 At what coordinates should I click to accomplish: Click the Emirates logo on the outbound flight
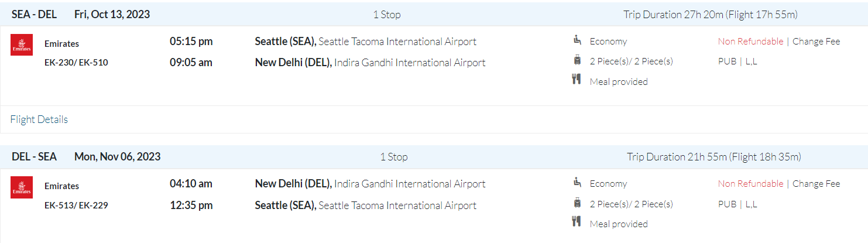(x=22, y=45)
